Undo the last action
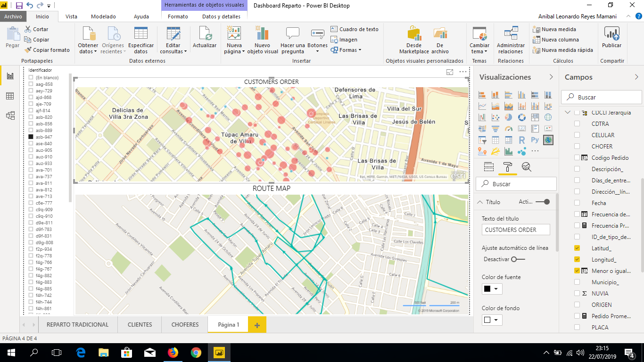Viewport: 644px width, 362px height. [x=30, y=6]
